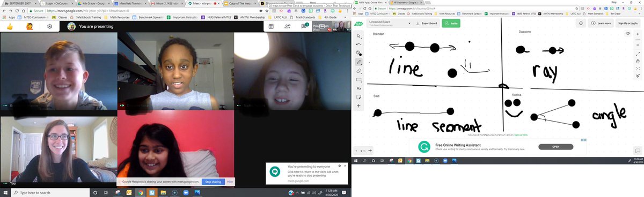Open Chrome from the taskbar

[x=141, y=192]
